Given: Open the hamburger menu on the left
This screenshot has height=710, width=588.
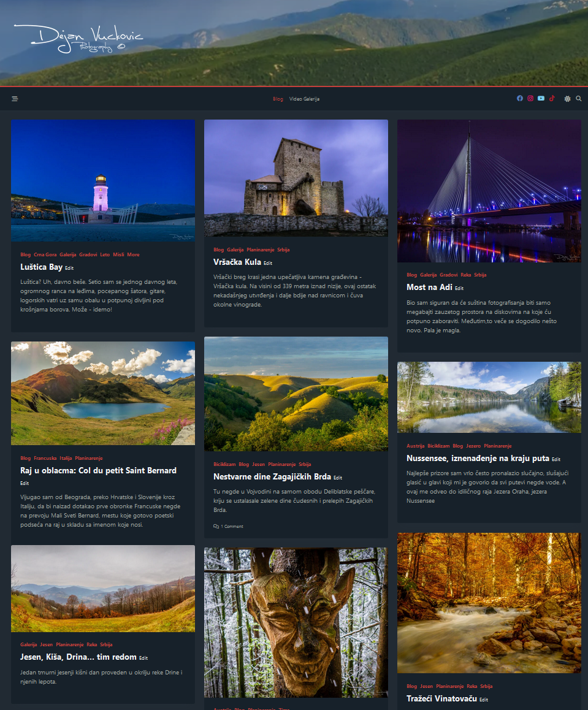Looking at the screenshot, I should tap(14, 98).
